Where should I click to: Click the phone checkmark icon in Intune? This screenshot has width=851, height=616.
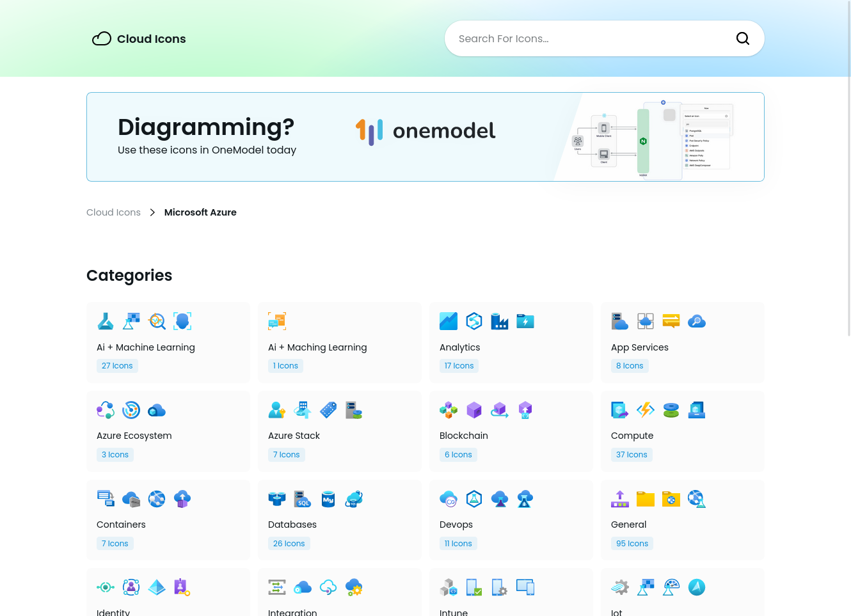[474, 587]
